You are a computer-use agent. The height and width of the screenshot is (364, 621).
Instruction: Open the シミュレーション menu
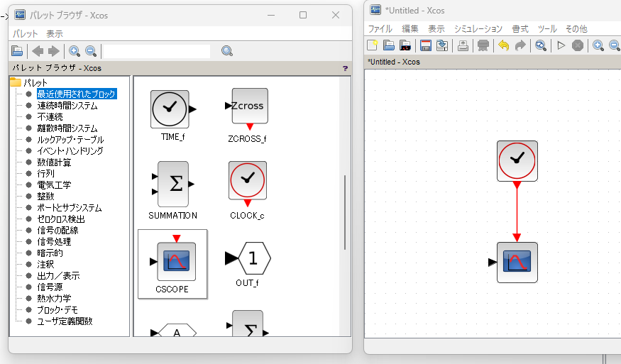tap(478, 28)
